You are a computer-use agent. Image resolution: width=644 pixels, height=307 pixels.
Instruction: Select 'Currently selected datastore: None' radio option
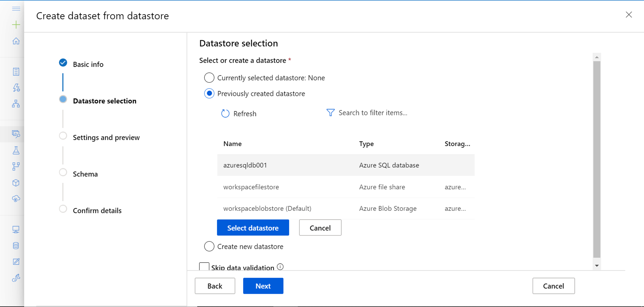point(209,78)
